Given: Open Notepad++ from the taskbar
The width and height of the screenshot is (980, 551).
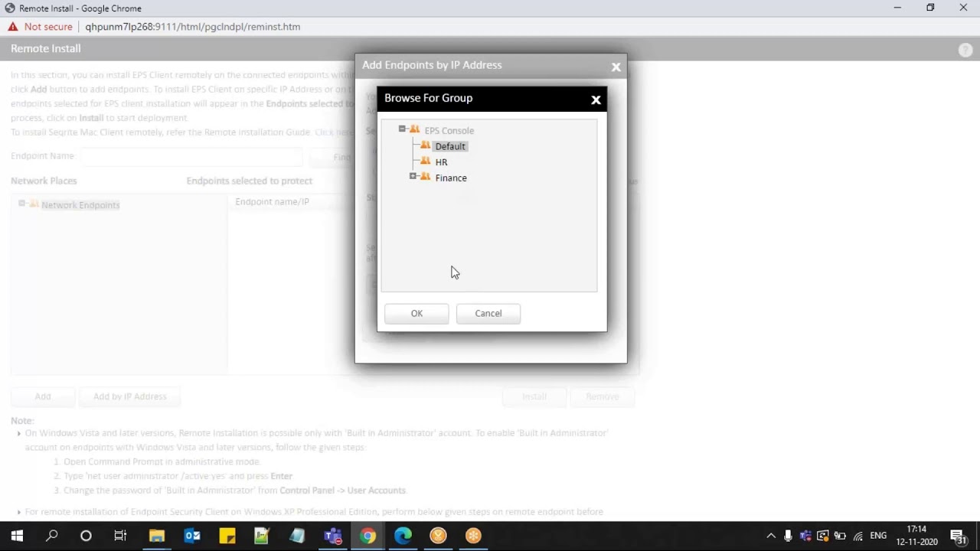Looking at the screenshot, I should click(x=262, y=536).
